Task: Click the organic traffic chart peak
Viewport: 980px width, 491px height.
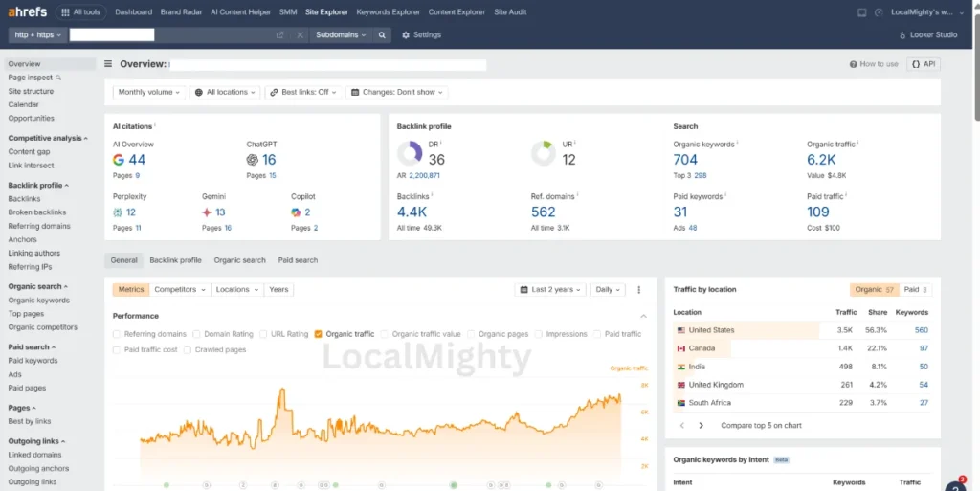Action: [282, 391]
